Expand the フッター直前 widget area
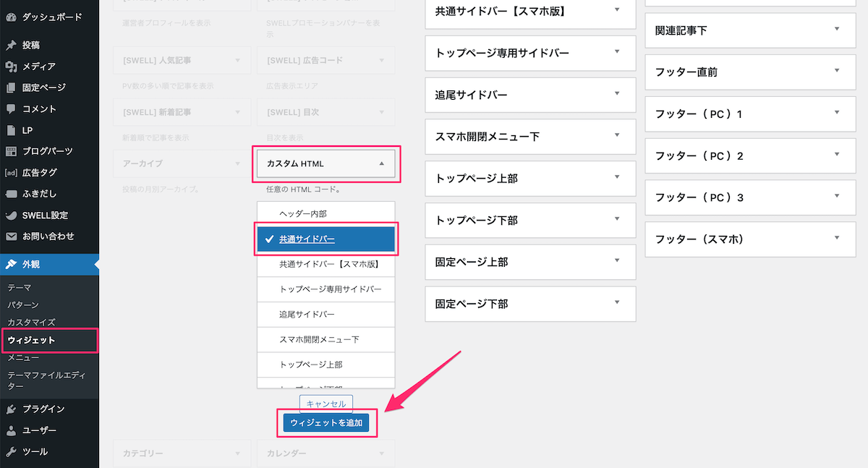 click(x=750, y=72)
